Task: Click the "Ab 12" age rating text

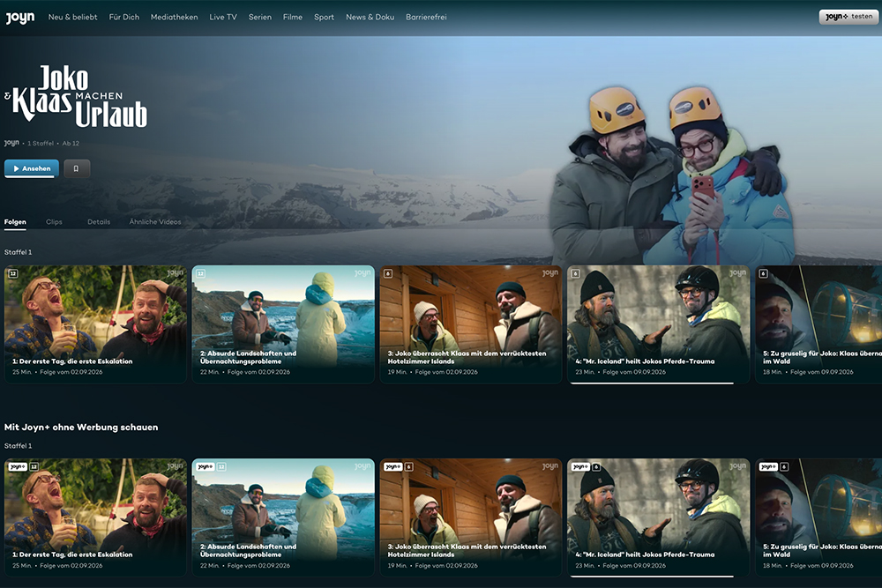Action: [71, 144]
